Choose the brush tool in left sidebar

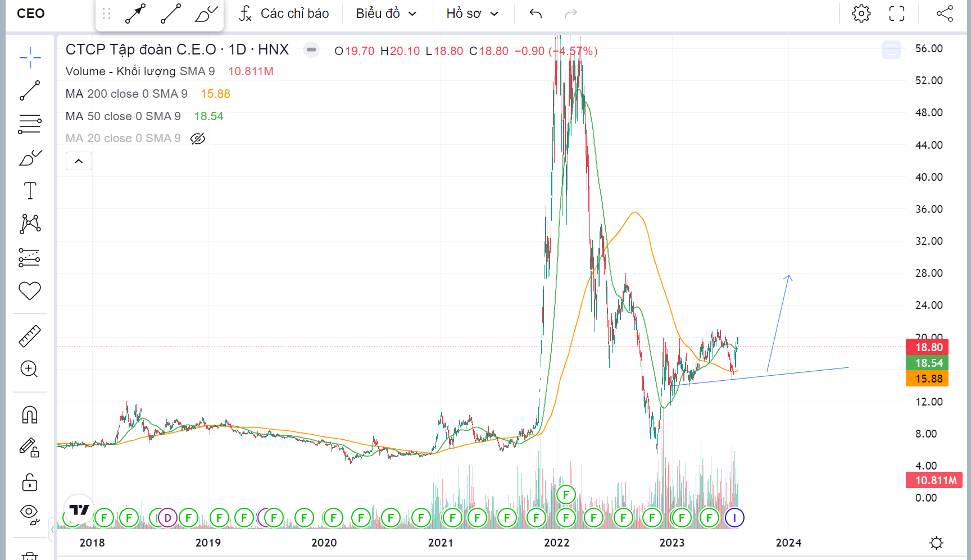coord(30,158)
